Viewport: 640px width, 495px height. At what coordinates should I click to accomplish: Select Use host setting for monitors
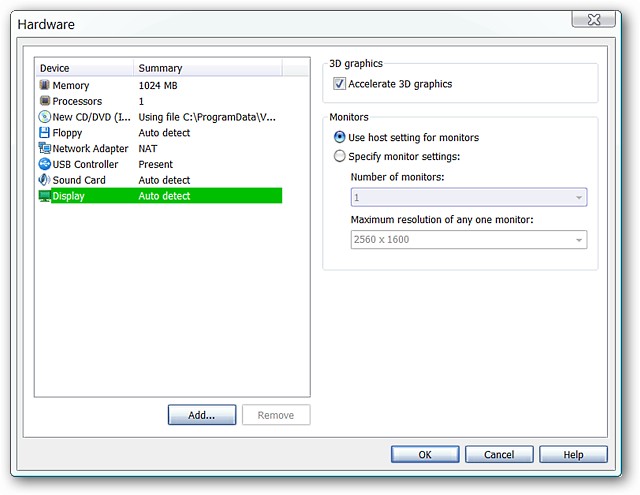tap(339, 137)
